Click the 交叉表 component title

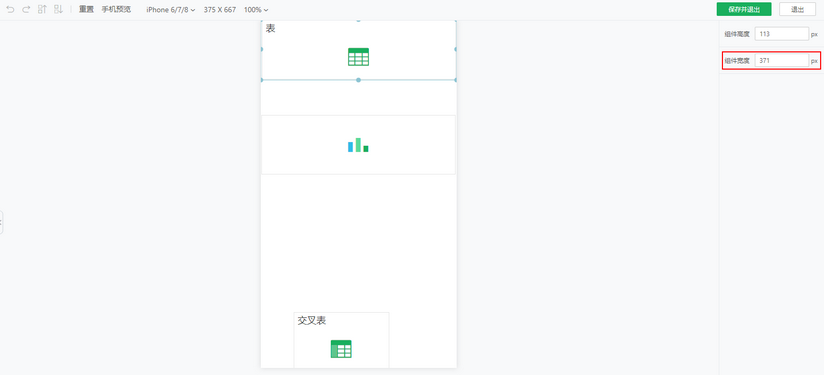312,320
